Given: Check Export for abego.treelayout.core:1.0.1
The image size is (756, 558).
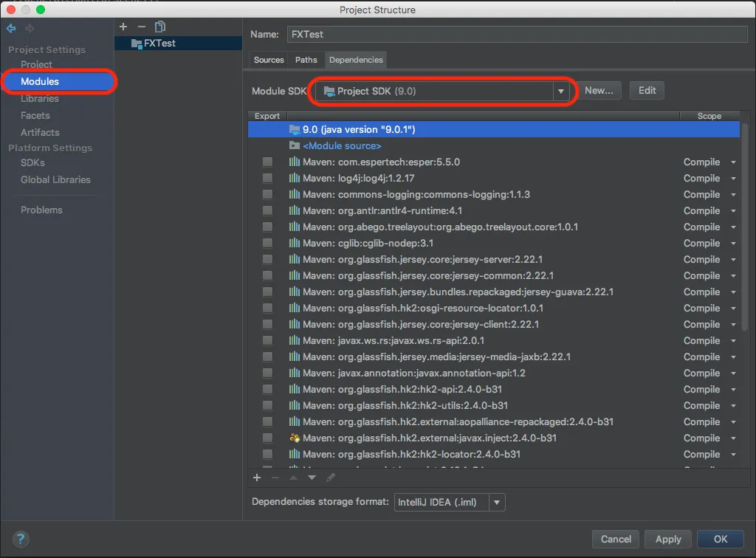Looking at the screenshot, I should (267, 227).
